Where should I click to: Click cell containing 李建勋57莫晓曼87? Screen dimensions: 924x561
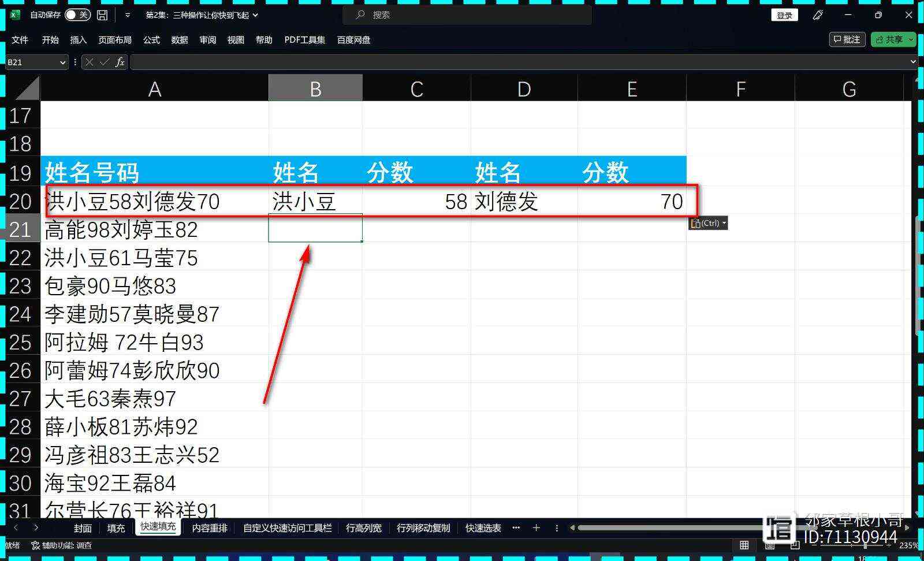point(154,314)
